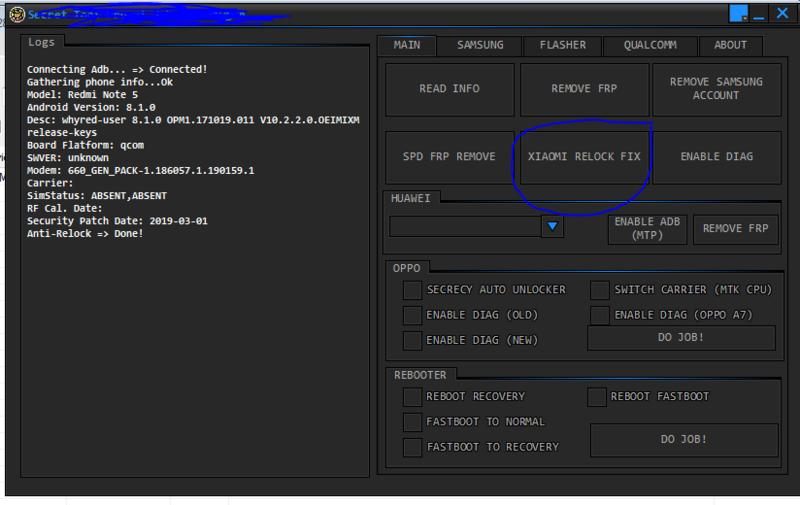Enable the ENABLE DIAG (OLD) checkbox
Screen dimensions: 800x505
click(x=412, y=315)
